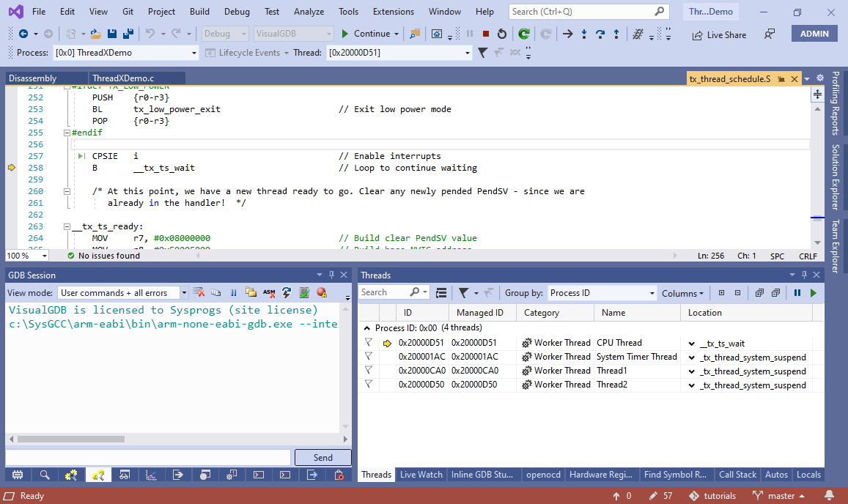Pause GDB Session log with blue bars

(x=234, y=292)
